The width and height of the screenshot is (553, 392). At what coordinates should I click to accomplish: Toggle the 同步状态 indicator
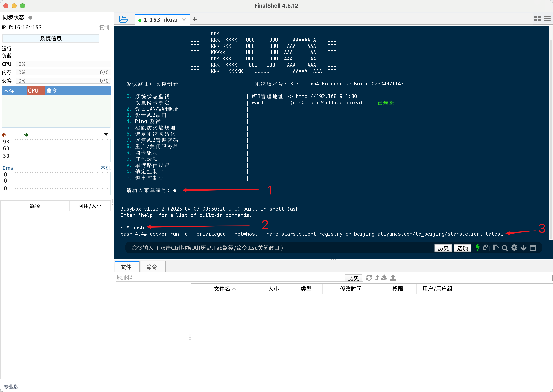pos(30,17)
